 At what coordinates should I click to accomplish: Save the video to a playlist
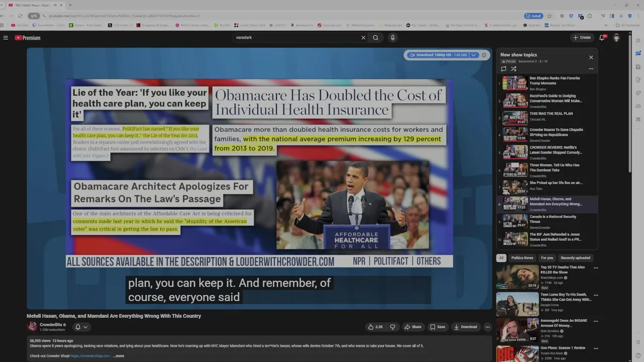(437, 327)
